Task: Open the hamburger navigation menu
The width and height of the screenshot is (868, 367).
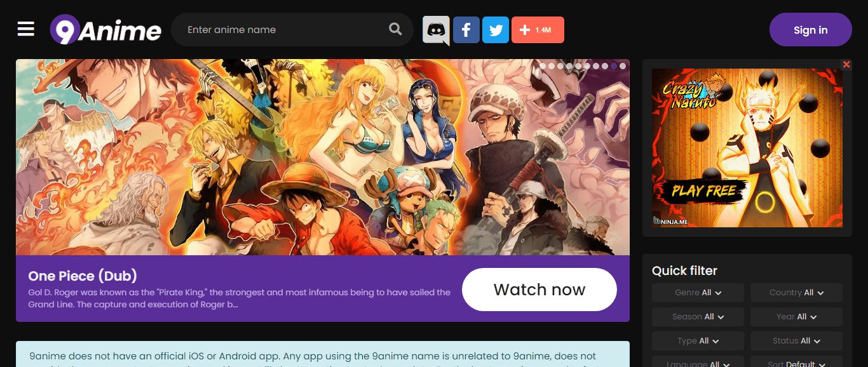Action: tap(26, 29)
